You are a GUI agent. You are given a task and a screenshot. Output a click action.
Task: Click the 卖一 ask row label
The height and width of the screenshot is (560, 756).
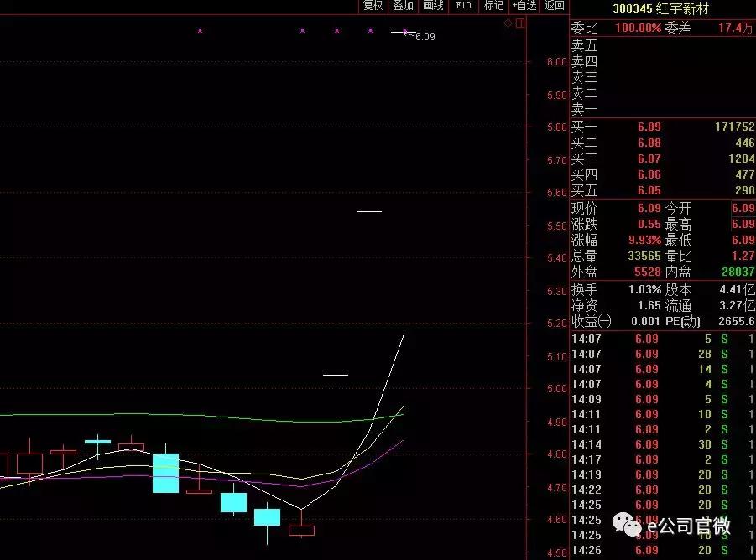[x=584, y=110]
